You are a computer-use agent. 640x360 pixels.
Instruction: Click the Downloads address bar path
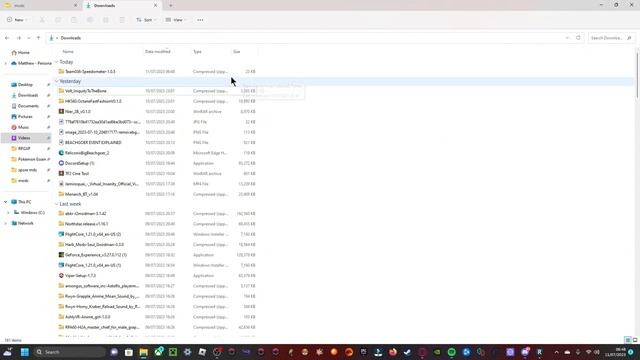click(71, 38)
